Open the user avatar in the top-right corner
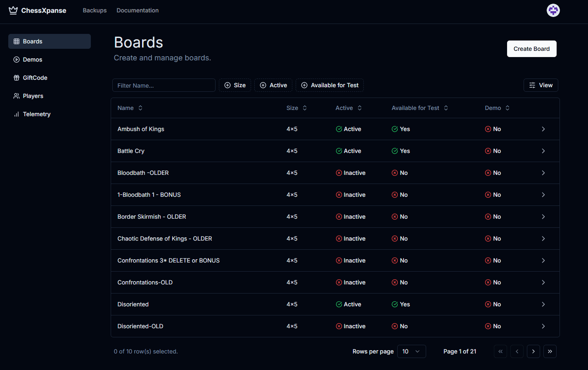This screenshot has width=588, height=370. (x=553, y=10)
